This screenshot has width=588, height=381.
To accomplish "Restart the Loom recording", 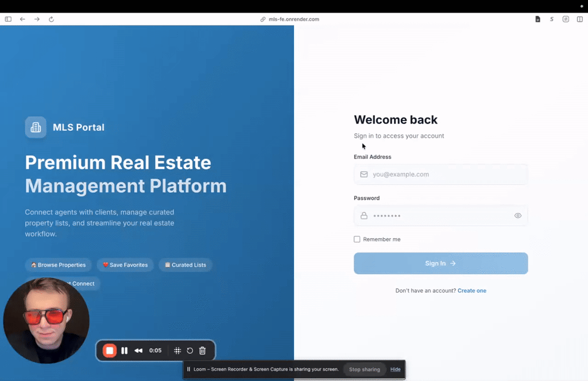I will [x=189, y=350].
